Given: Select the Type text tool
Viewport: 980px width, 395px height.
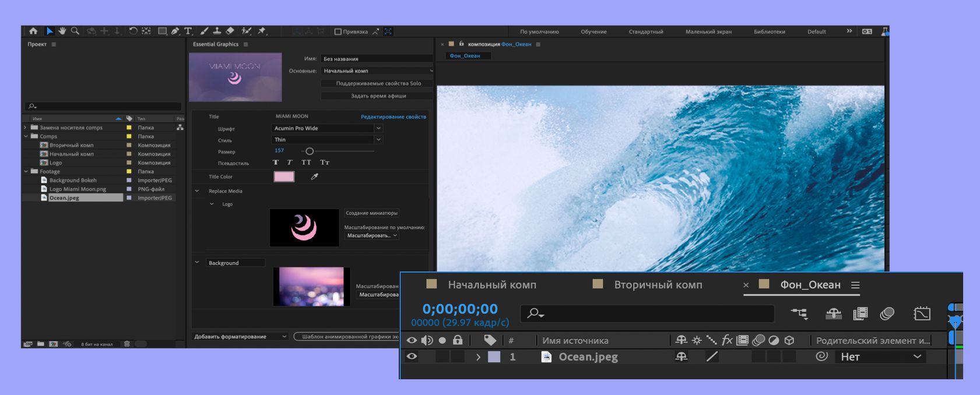Looking at the screenshot, I should coord(188,31).
